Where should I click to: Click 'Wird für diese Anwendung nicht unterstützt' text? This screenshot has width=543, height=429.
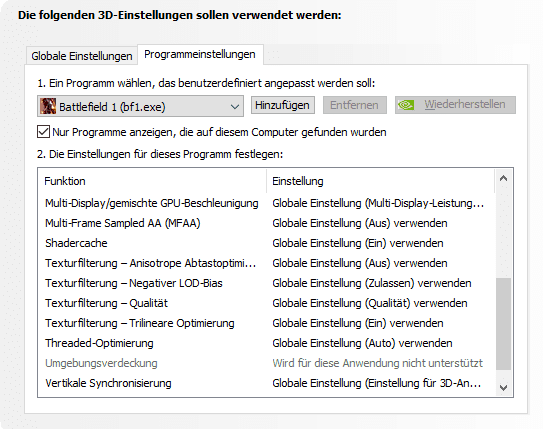(377, 363)
